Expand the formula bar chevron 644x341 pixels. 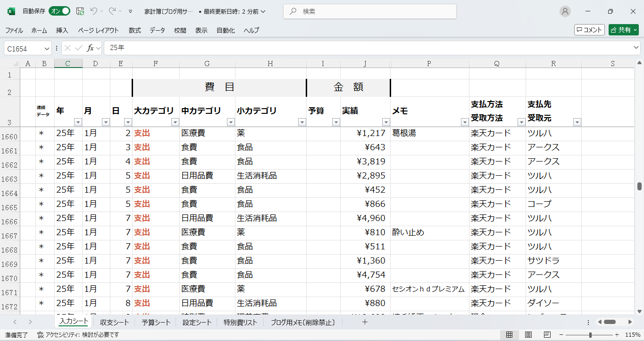[x=636, y=48]
